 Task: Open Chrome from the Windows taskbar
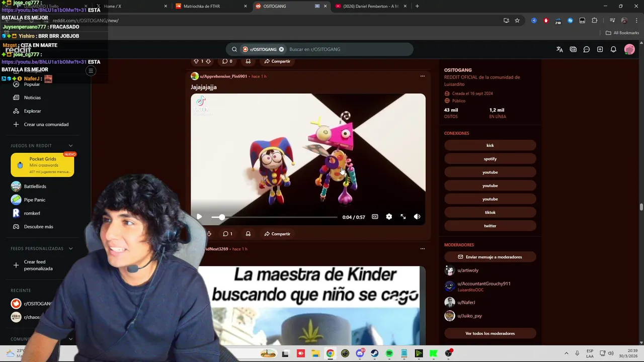click(330, 353)
